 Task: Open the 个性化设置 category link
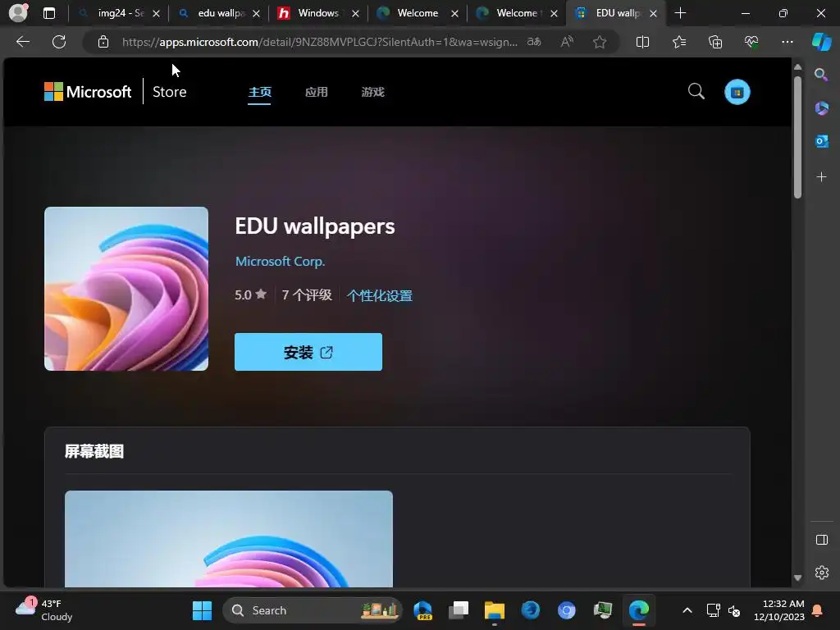pos(379,295)
